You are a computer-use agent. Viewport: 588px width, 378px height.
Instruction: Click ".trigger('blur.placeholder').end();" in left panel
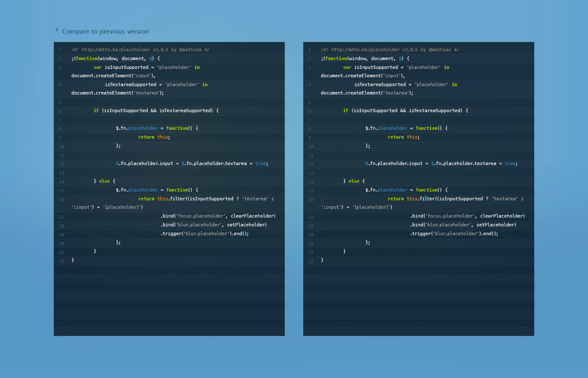[x=205, y=234]
